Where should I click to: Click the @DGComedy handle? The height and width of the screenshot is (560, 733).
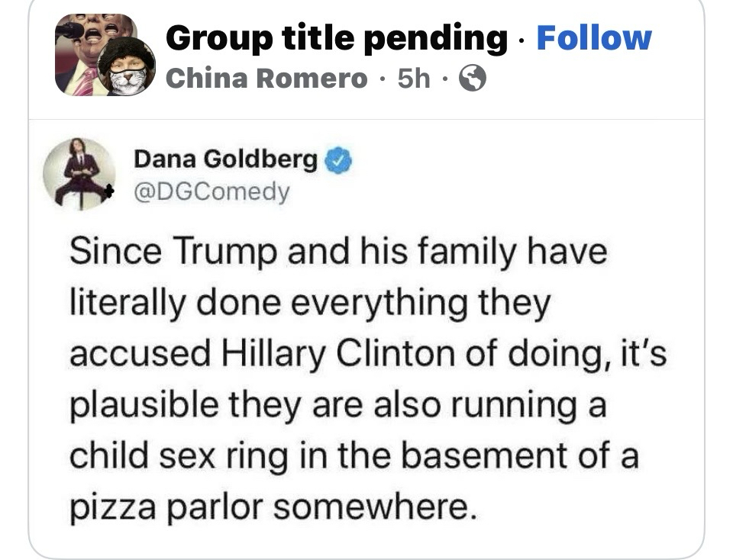[x=212, y=191]
